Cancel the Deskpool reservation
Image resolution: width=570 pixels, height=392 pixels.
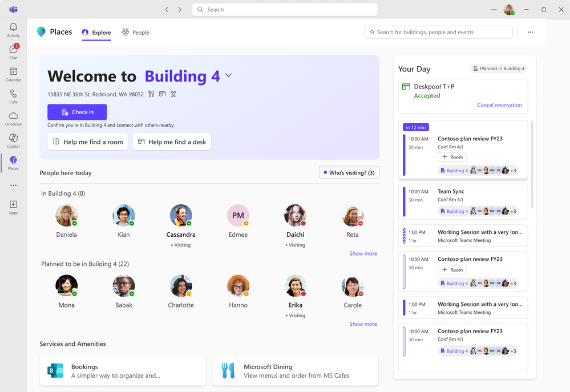(499, 105)
